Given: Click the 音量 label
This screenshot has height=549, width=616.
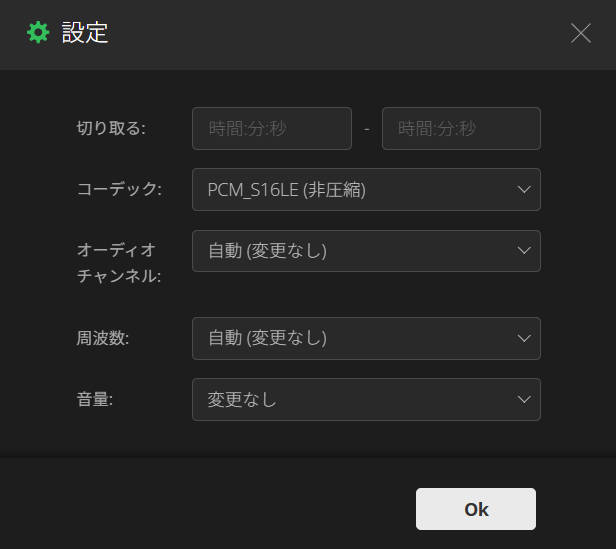Looking at the screenshot, I should click(95, 399).
